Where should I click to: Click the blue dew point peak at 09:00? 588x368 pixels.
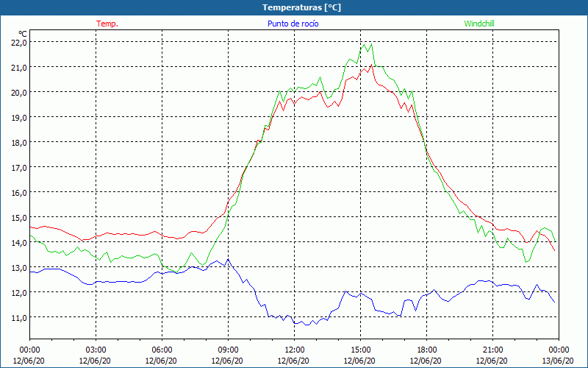[228, 259]
